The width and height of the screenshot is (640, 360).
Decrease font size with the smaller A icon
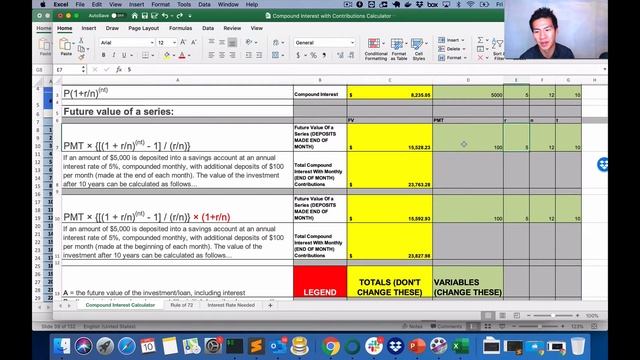click(194, 42)
